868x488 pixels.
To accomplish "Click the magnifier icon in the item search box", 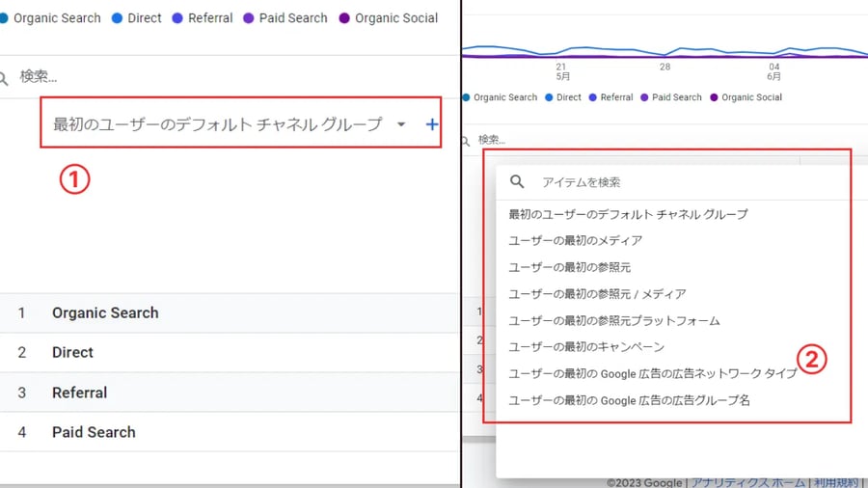I will 517,181.
